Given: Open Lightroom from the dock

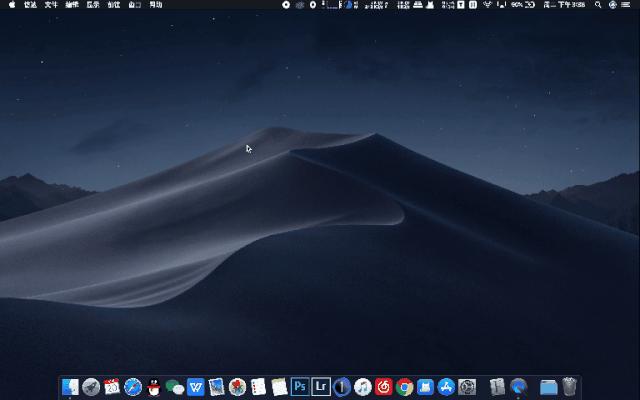Looking at the screenshot, I should click(x=321, y=387).
